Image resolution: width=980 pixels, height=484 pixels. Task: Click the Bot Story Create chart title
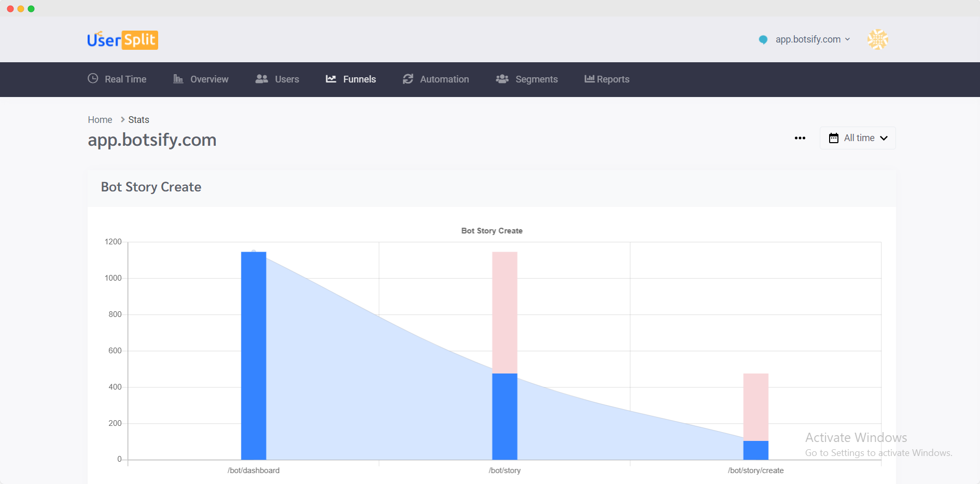click(x=492, y=231)
